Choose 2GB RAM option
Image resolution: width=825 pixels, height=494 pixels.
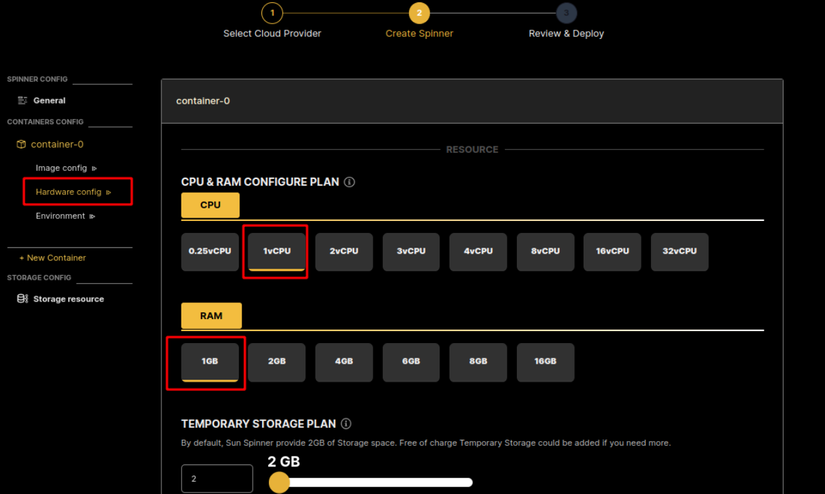[277, 362]
